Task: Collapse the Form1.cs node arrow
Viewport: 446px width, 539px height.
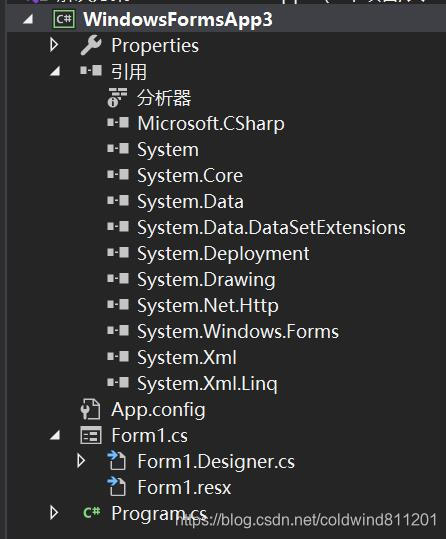Action: pyautogui.click(x=55, y=436)
